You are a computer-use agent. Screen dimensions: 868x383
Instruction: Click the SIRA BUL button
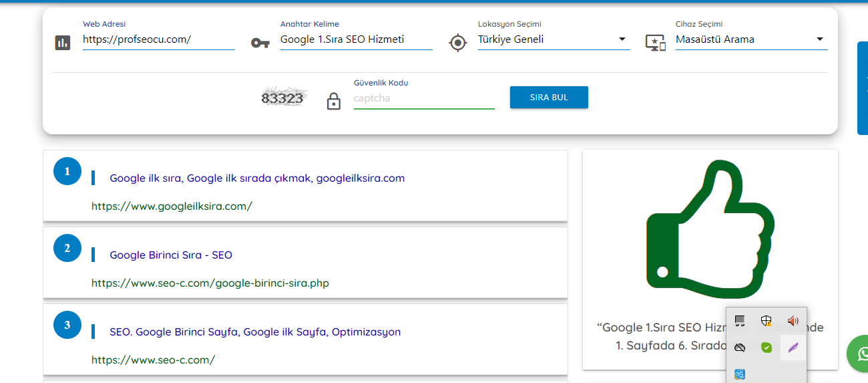[549, 97]
